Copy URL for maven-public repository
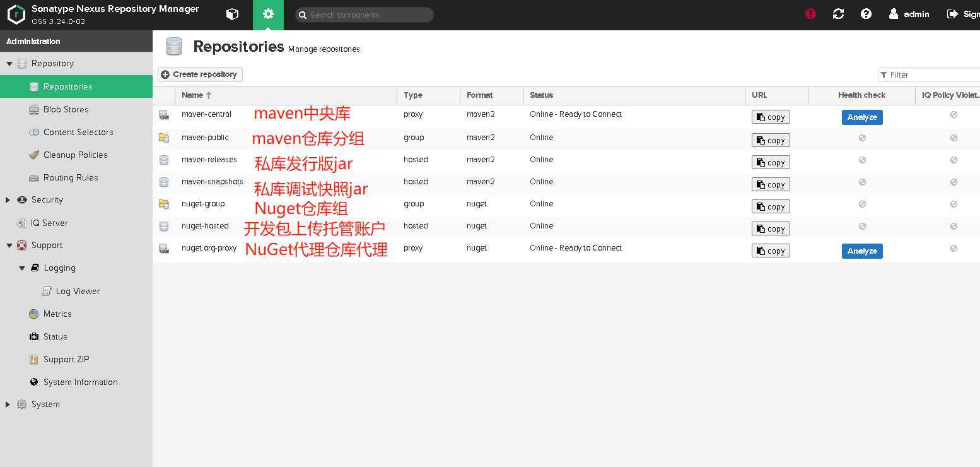 [771, 140]
